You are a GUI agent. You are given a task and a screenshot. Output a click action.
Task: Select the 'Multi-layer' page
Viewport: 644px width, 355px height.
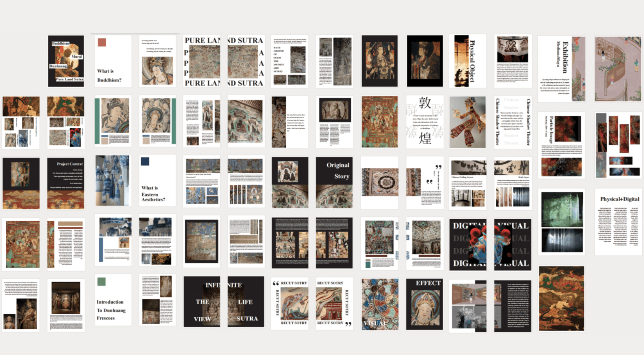[513, 183]
